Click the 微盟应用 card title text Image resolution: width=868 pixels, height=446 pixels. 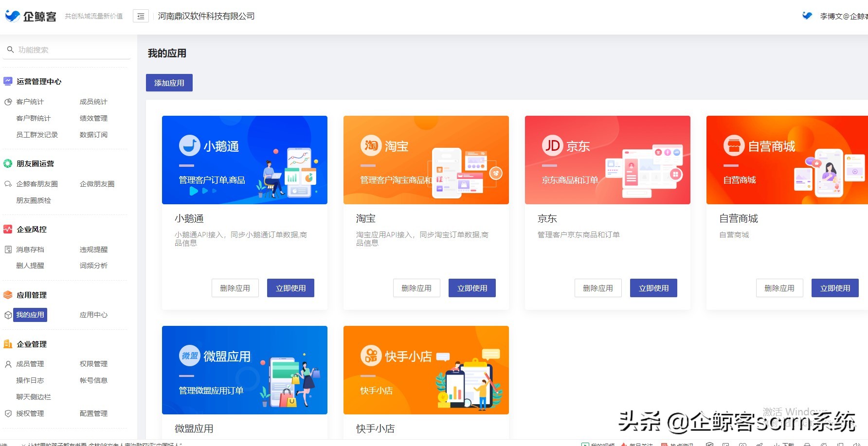click(x=194, y=428)
